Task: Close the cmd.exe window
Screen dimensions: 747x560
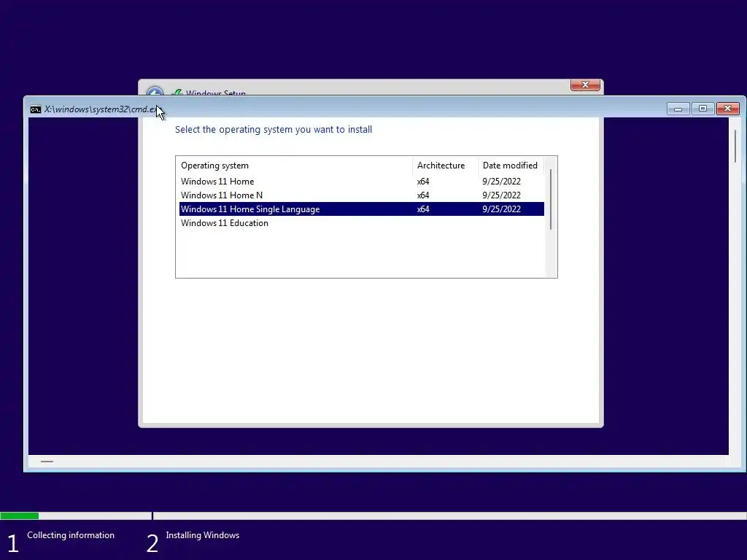Action: pyautogui.click(x=727, y=109)
